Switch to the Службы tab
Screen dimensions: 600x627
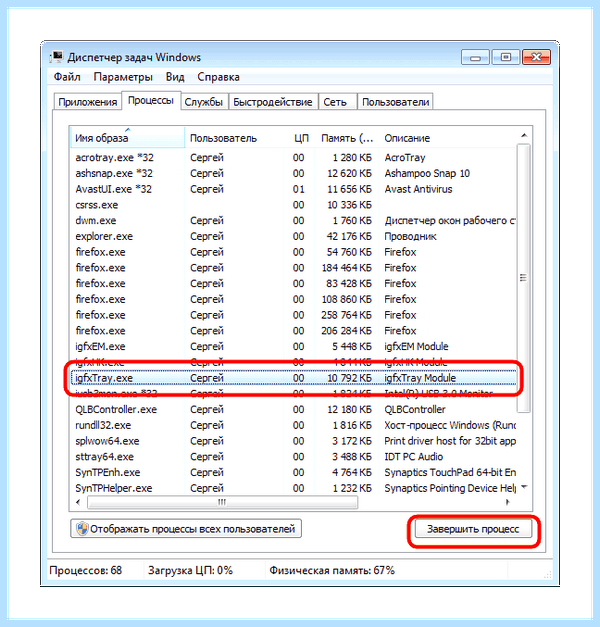coord(204,102)
